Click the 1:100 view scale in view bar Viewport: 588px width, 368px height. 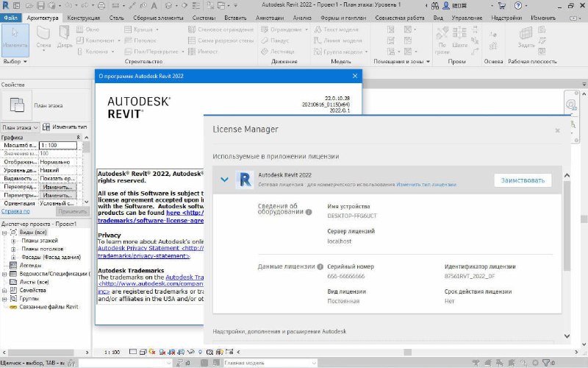112,353
